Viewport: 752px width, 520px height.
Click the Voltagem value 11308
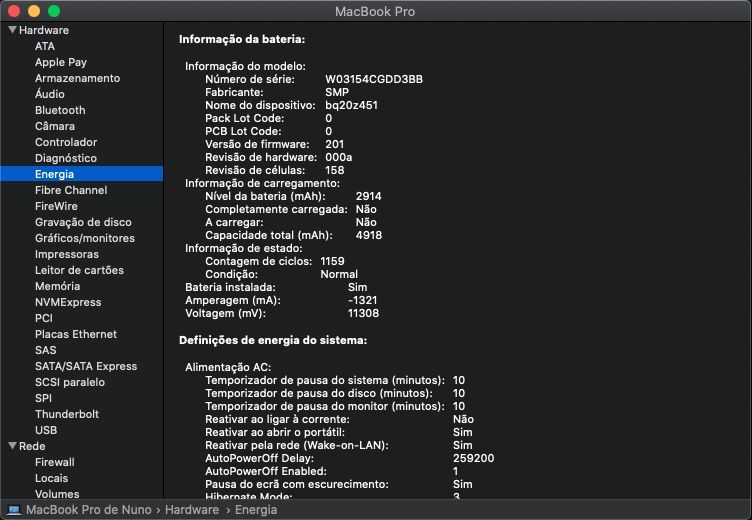pos(363,313)
